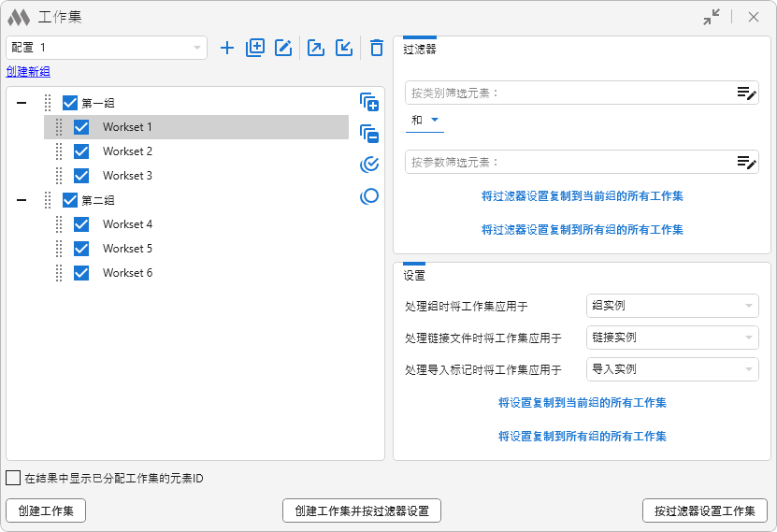
Task: Click the rename configuration pencil icon
Action: pyautogui.click(x=283, y=48)
